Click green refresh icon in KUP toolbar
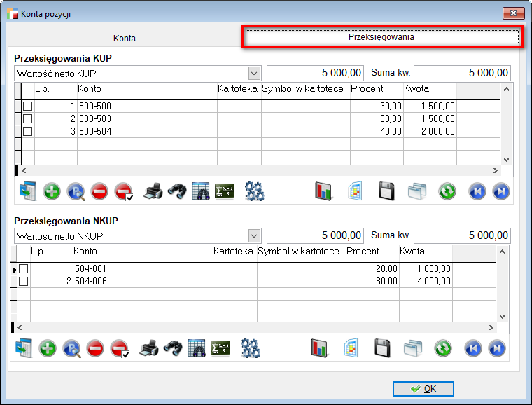The image size is (532, 405). click(447, 191)
